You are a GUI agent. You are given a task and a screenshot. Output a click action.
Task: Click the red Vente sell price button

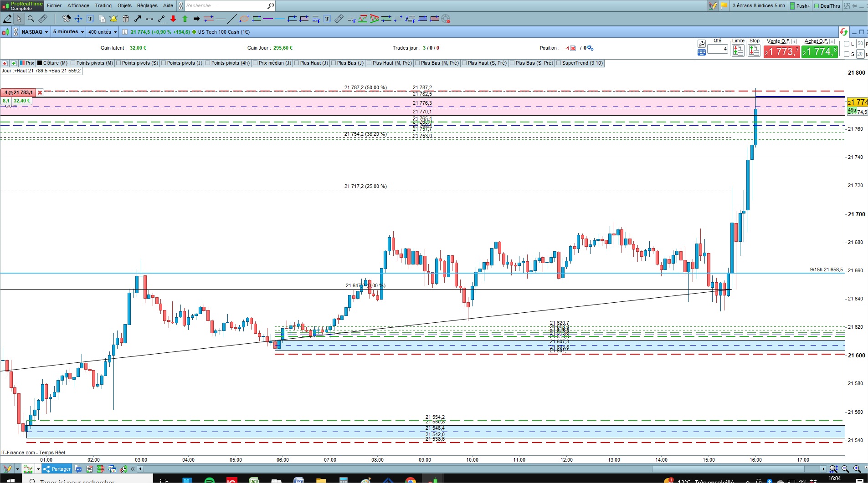pos(781,51)
